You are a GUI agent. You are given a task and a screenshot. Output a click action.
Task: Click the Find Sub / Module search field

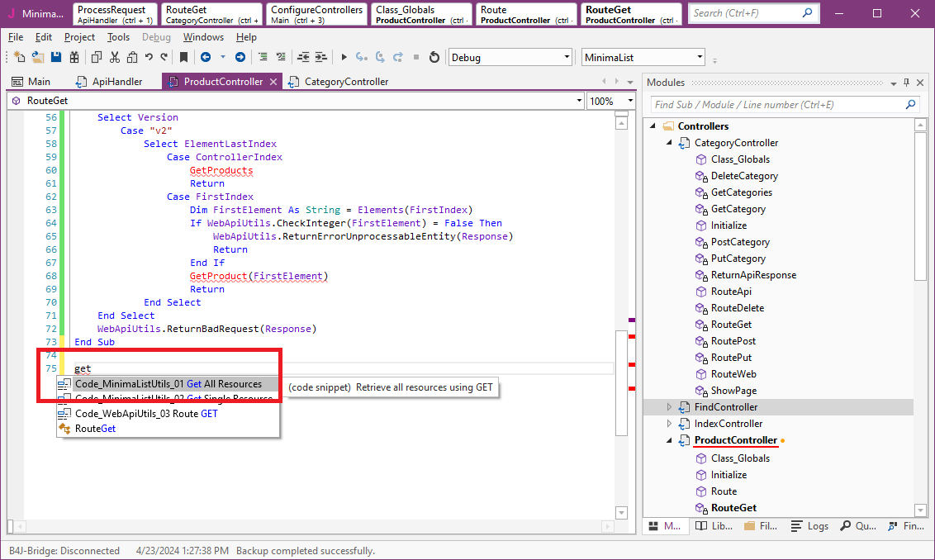[776, 105]
